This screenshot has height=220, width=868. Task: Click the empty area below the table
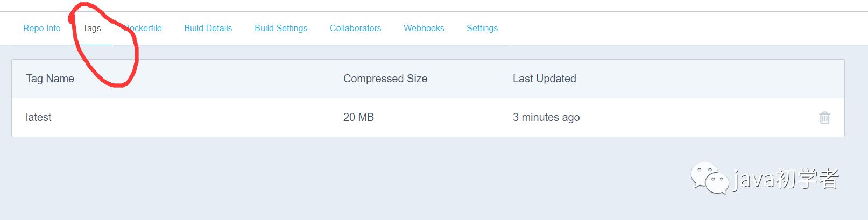(344, 178)
